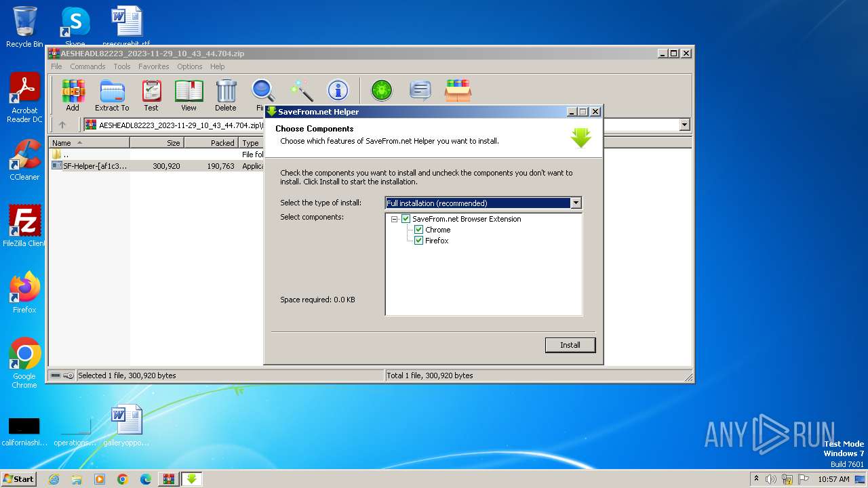Show hidden system tray icons
Image resolution: width=868 pixels, height=488 pixels.
pyautogui.click(x=756, y=479)
